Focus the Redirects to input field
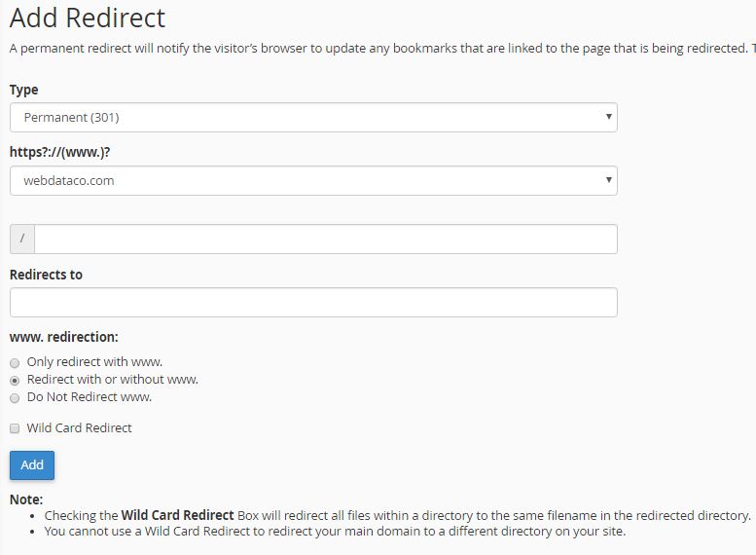This screenshot has width=756, height=555. coord(313,302)
